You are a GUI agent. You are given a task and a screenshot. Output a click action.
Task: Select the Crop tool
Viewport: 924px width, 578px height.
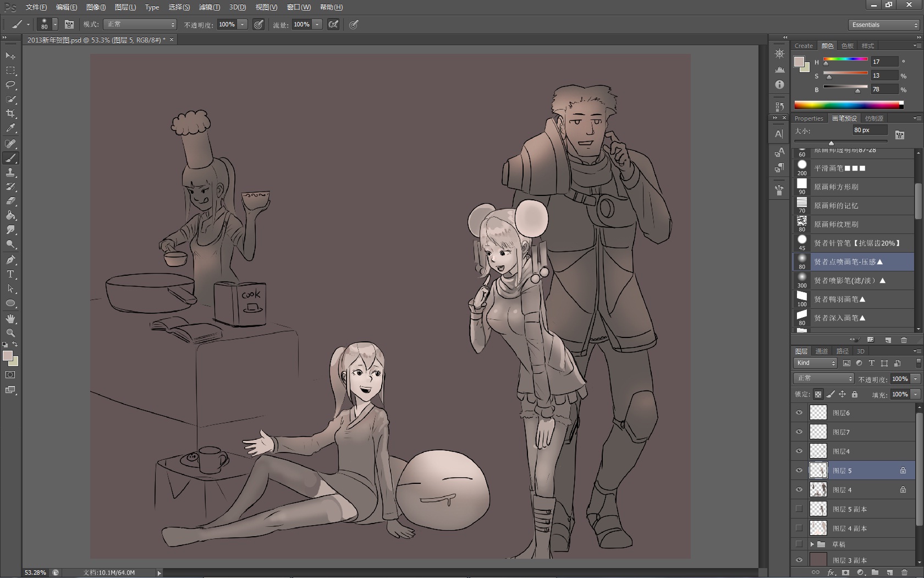(10, 113)
